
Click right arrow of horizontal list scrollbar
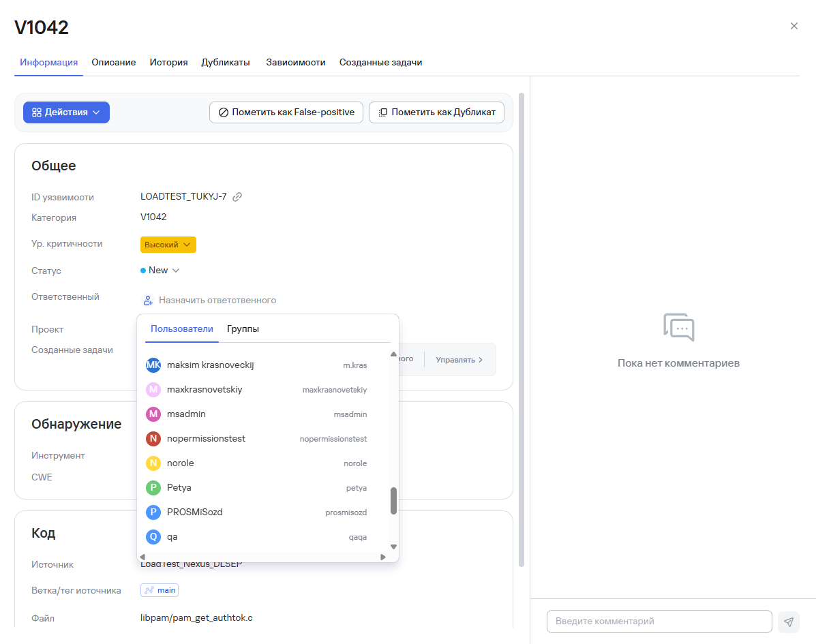383,557
